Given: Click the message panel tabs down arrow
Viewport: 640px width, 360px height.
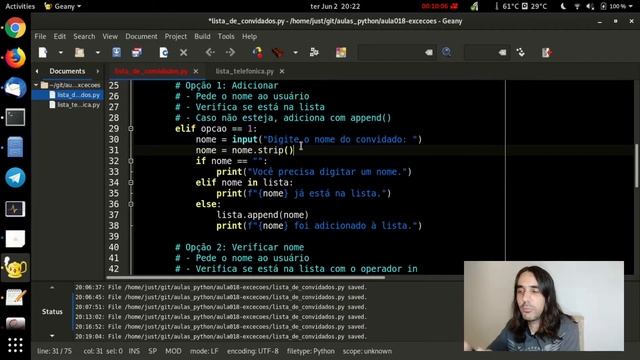Looking at the screenshot, I should [52, 336].
